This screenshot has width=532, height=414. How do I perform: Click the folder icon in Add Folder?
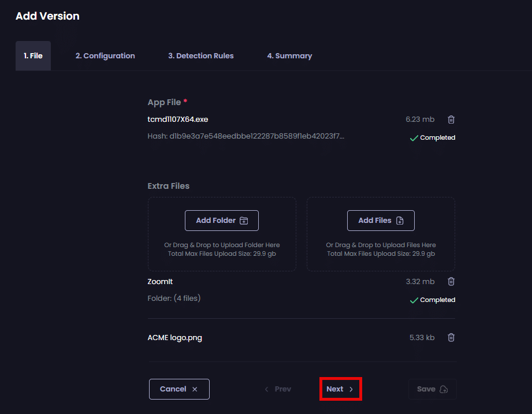(x=244, y=221)
